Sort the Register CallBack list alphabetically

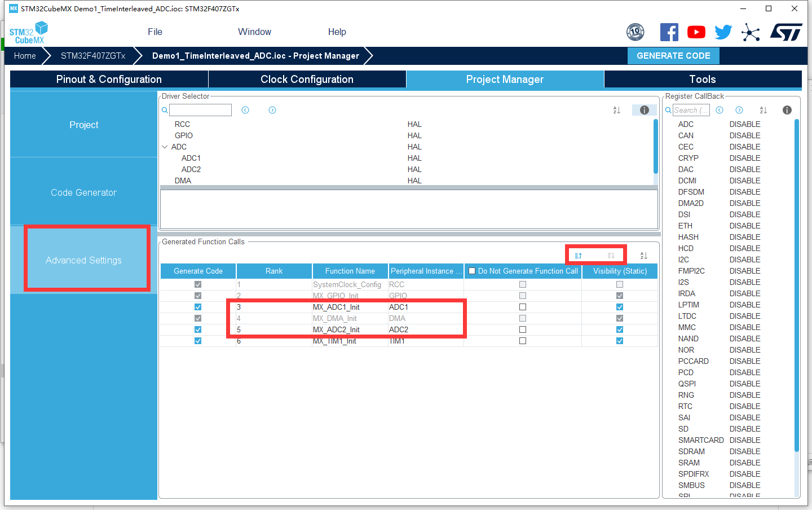(x=764, y=110)
